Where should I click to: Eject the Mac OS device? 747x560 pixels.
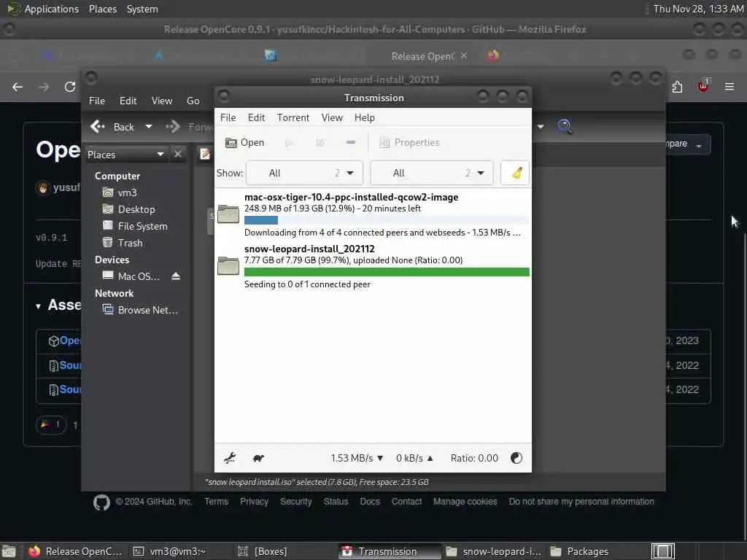coord(176,276)
